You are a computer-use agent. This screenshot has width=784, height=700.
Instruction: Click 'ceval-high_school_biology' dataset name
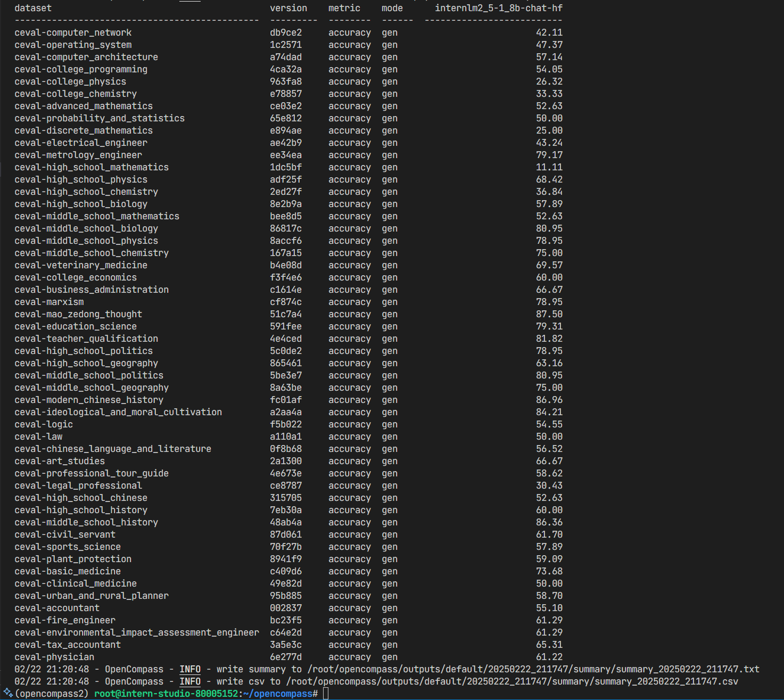(x=81, y=204)
